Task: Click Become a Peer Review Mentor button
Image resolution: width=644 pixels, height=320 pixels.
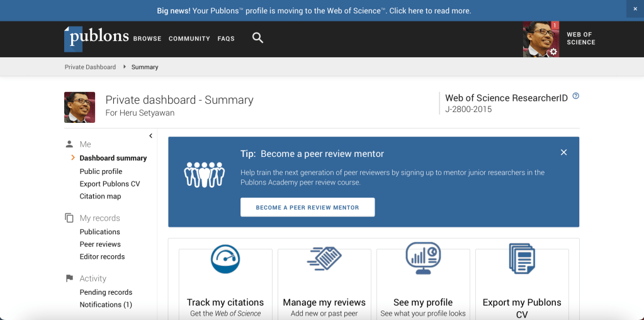Action: (307, 207)
